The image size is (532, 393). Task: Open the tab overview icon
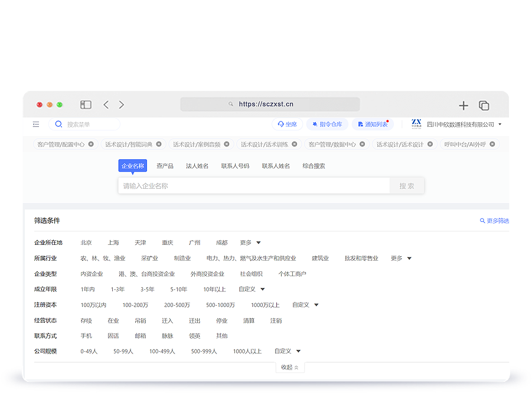[x=484, y=105]
